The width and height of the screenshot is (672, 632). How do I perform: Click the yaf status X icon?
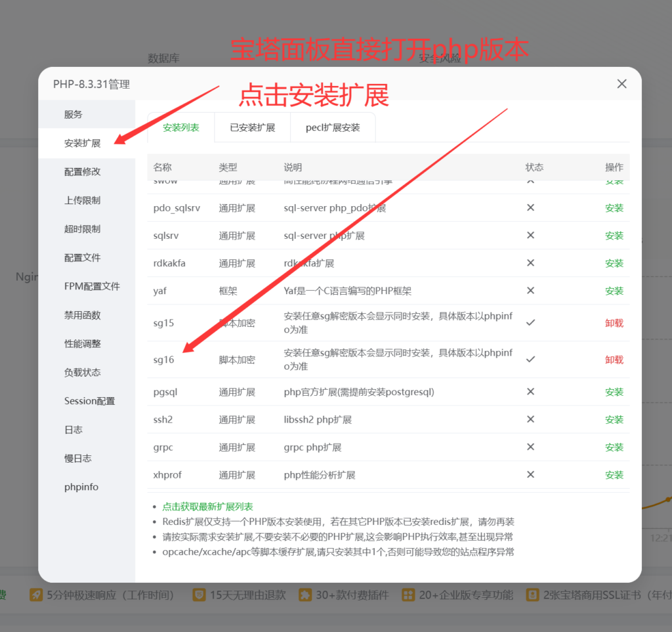click(530, 291)
